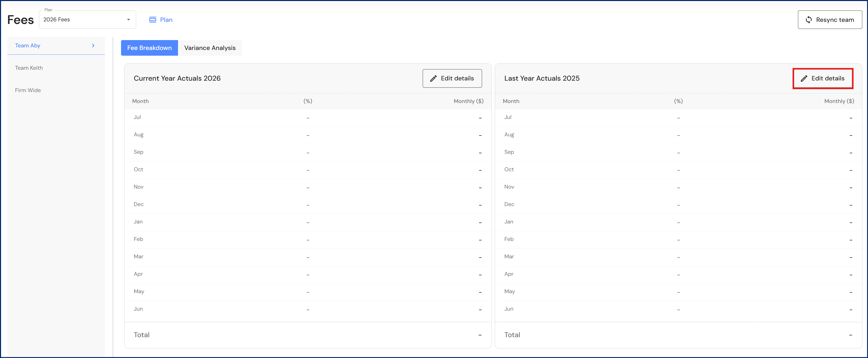Click the Plan dropdown arrow
Viewport: 868px width, 358px height.
click(x=128, y=20)
